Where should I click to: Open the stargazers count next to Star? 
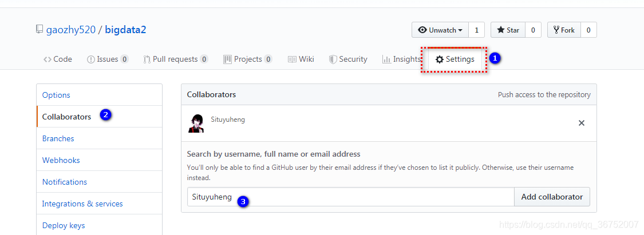(x=533, y=30)
